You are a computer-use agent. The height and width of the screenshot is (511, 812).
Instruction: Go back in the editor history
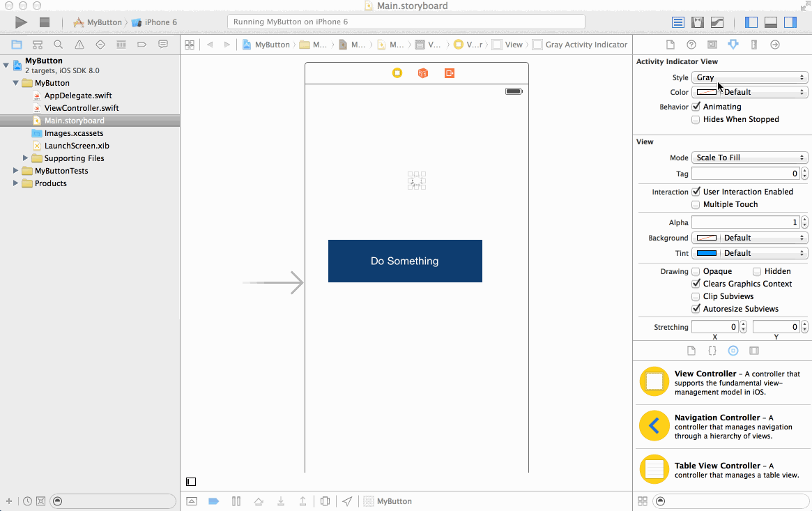pyautogui.click(x=210, y=45)
